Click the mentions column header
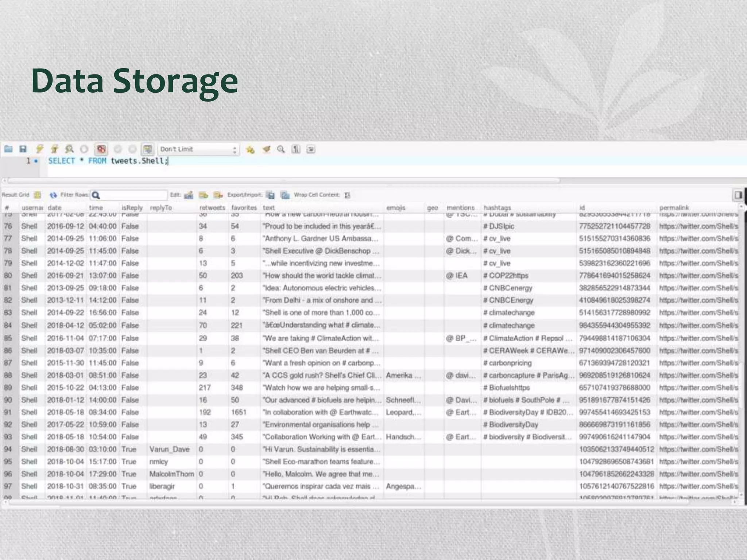The width and height of the screenshot is (747, 560). click(461, 207)
